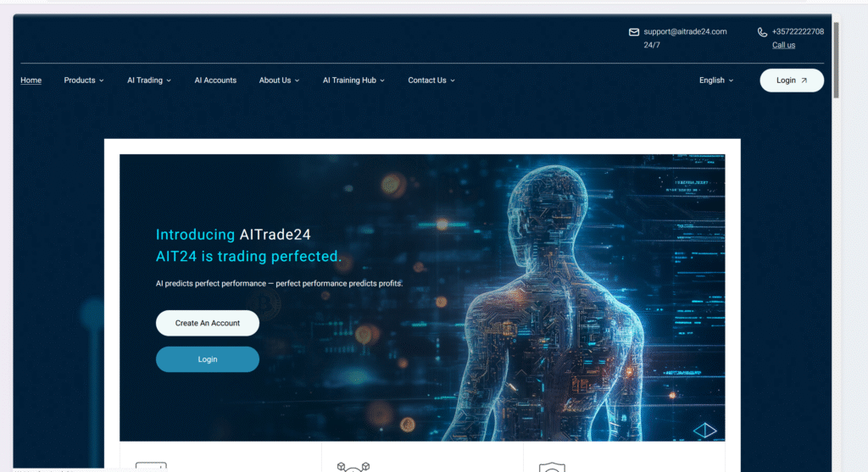
Task: Click the page's vertical scrollbar thumb
Action: click(837, 59)
